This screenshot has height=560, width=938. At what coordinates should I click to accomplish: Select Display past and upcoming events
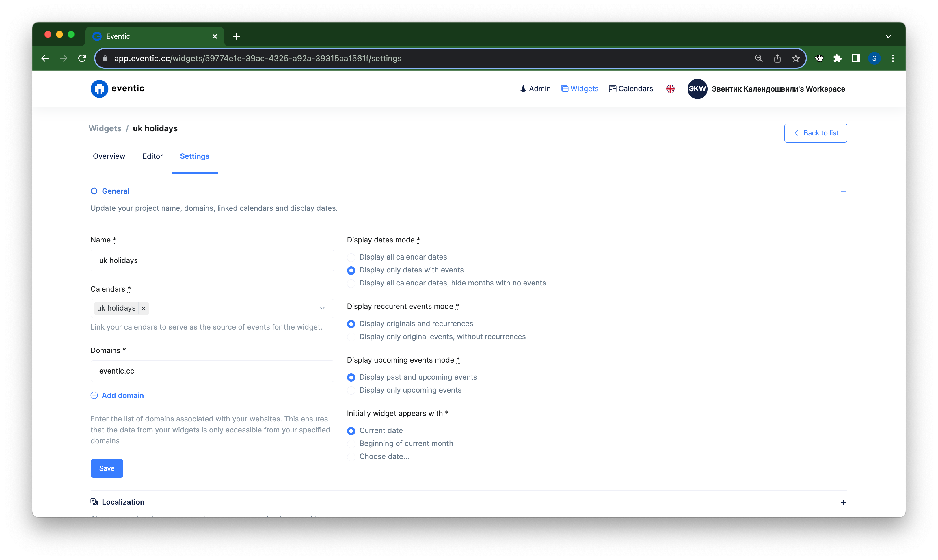pyautogui.click(x=351, y=377)
